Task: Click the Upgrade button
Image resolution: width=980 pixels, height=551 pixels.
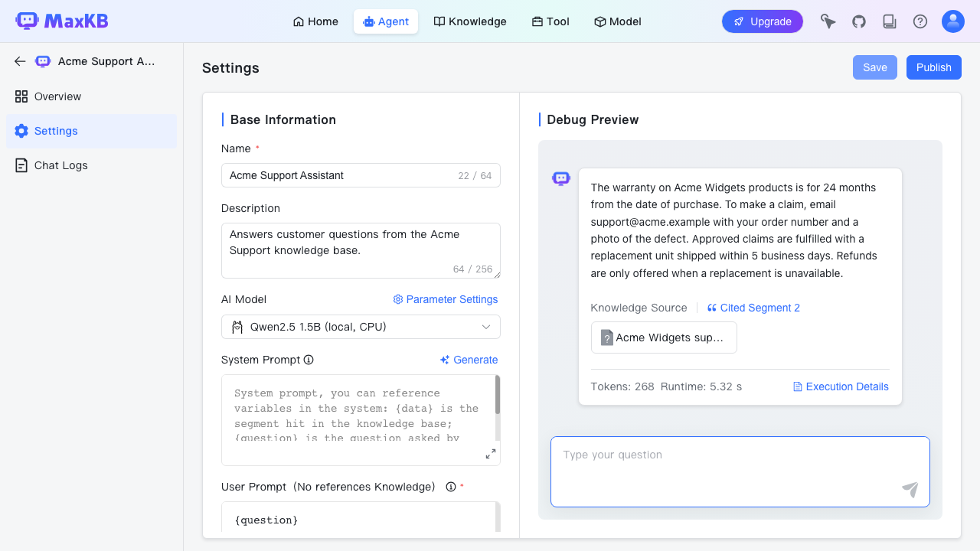Action: click(763, 21)
